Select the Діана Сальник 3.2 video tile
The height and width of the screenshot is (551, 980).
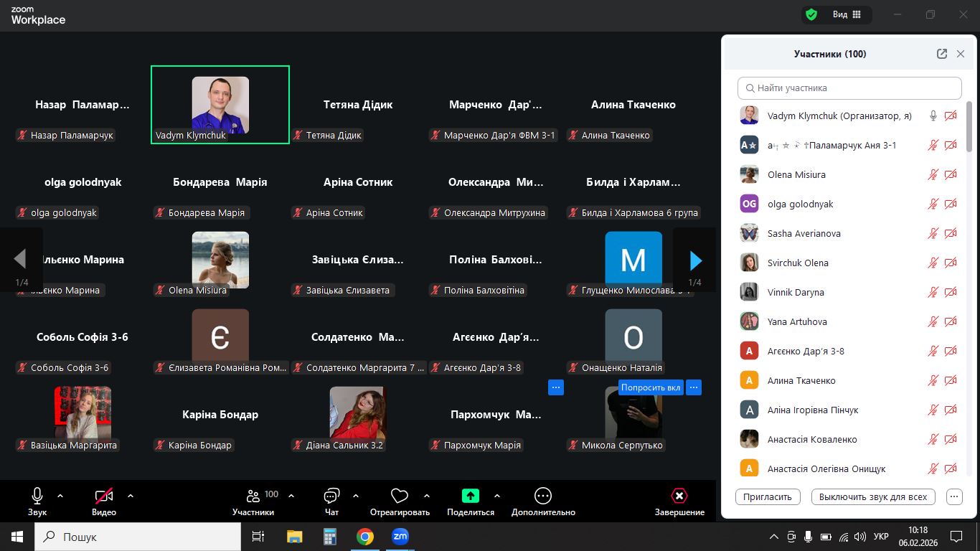[x=358, y=415]
